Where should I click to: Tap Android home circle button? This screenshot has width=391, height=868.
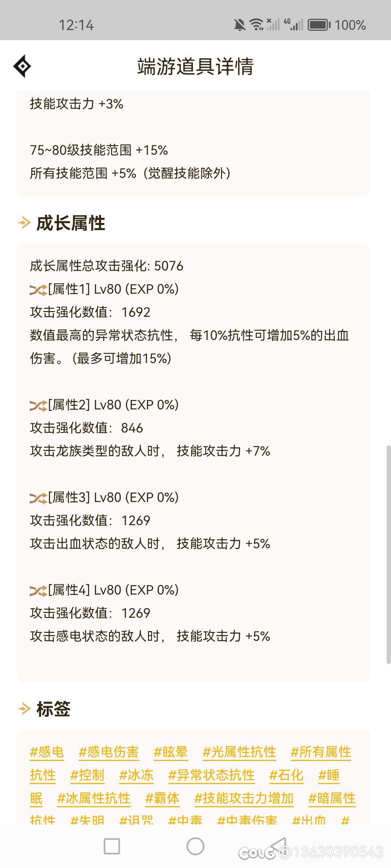point(195,846)
